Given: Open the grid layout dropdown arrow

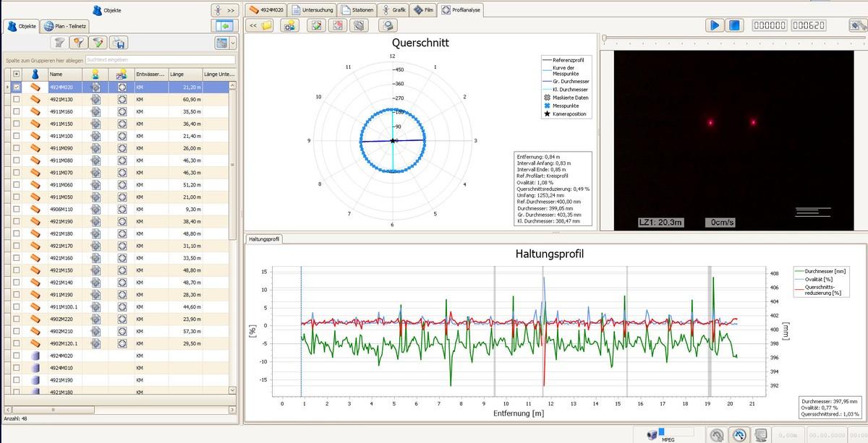Looking at the screenshot, I should (x=232, y=43).
